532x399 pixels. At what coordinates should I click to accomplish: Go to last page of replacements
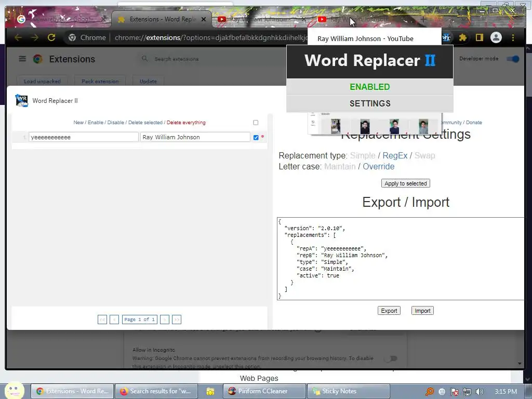[x=177, y=320]
